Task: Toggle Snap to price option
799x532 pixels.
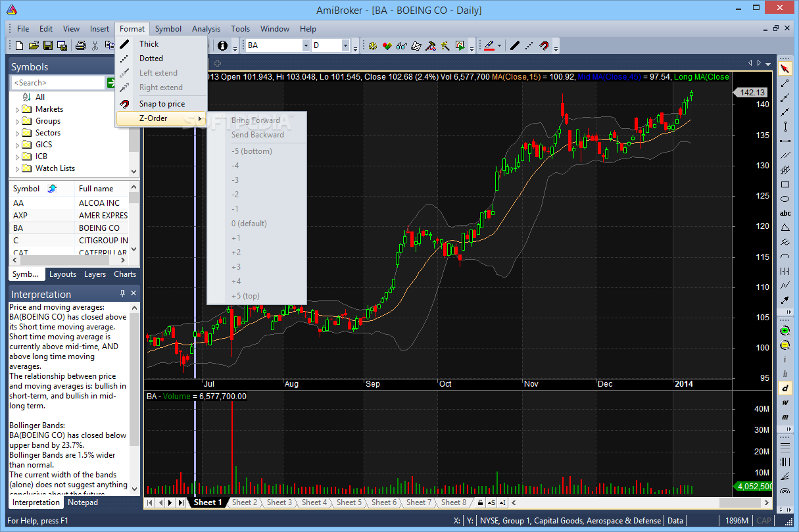Action: (161, 104)
